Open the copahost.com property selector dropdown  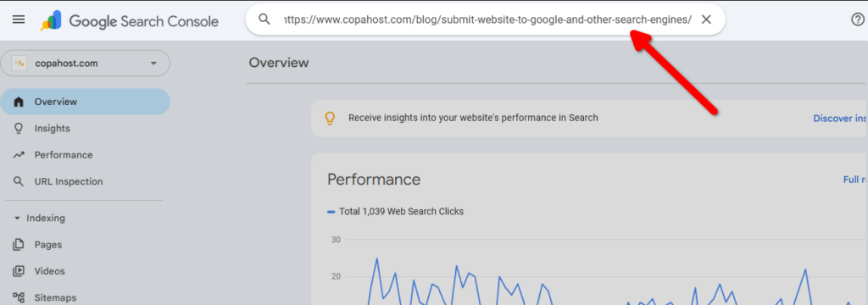(86, 63)
